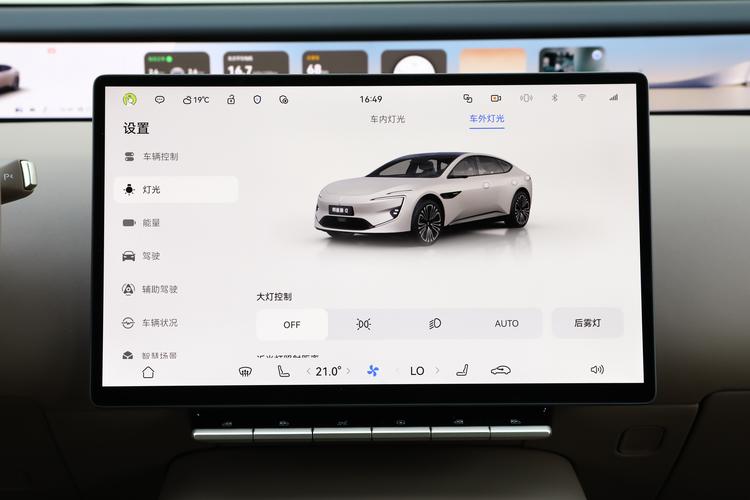Viewport: 750px width, 500px height.
Task: Open vehicle control settings (车辆控制)
Action: 160,157
